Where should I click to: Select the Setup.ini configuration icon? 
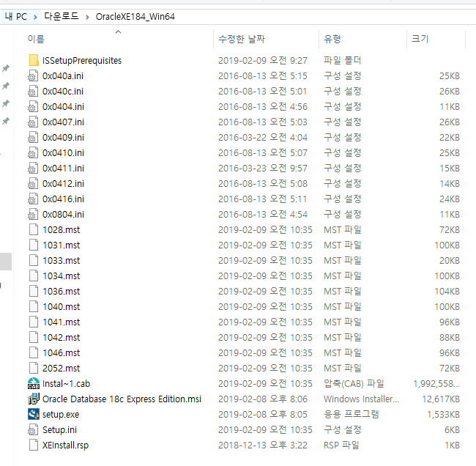[x=33, y=430]
